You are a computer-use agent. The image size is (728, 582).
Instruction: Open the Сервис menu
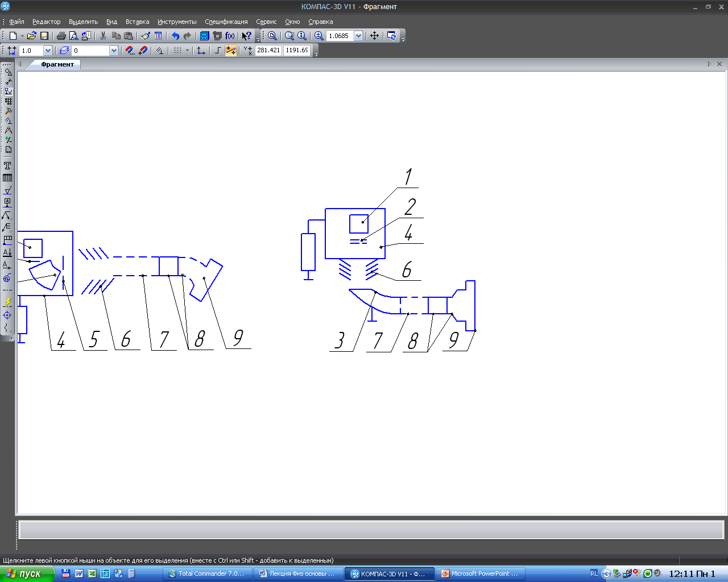click(x=266, y=22)
